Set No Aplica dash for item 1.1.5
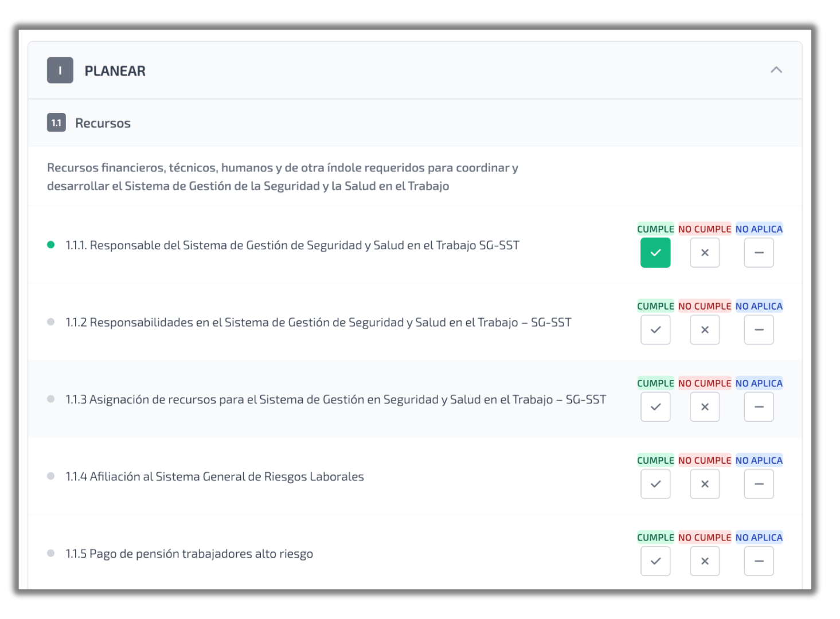Image resolution: width=840 pixels, height=619 pixels. 759,561
